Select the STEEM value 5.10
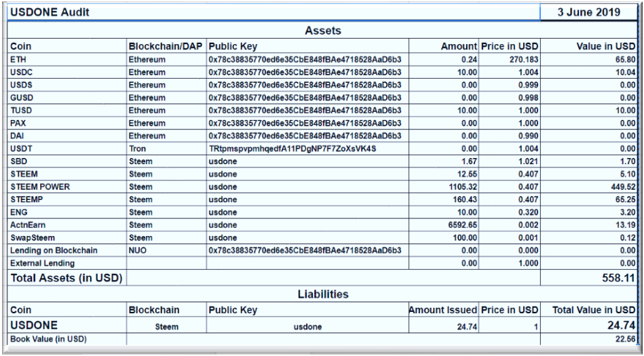Image resolution: width=644 pixels, height=356 pixels. pos(588,174)
